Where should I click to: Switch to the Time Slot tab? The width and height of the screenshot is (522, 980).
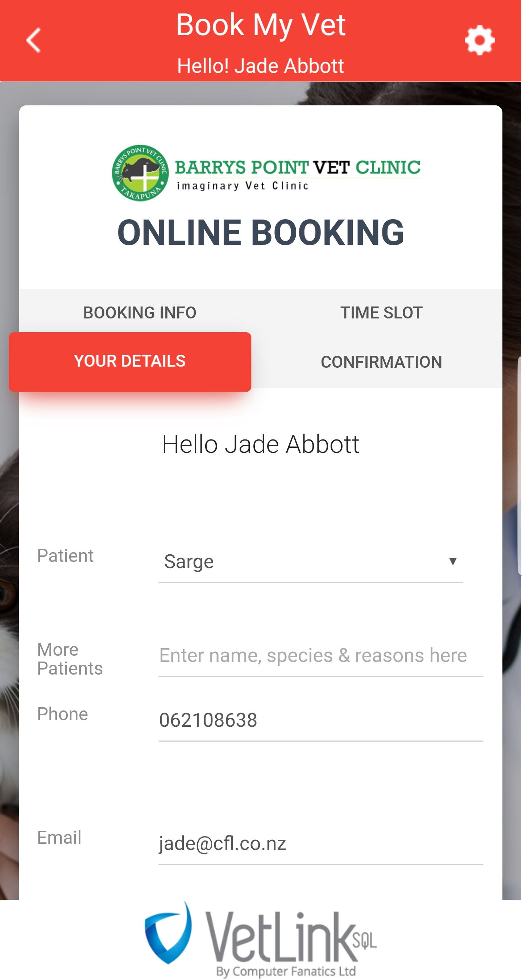pyautogui.click(x=381, y=313)
